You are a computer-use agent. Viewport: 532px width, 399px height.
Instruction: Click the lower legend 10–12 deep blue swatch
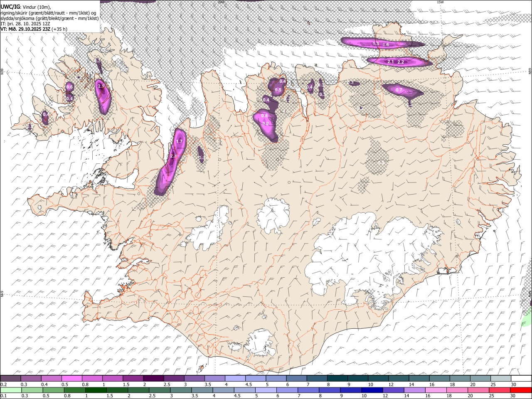point(372,390)
